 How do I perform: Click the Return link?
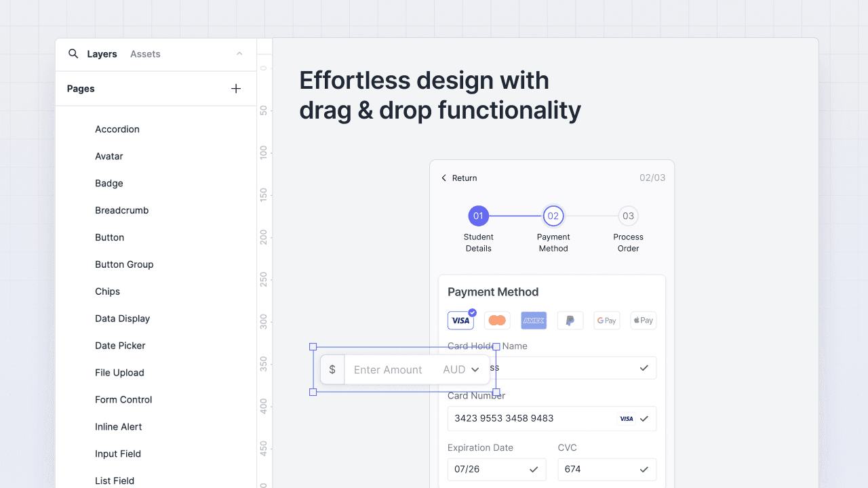pos(465,178)
